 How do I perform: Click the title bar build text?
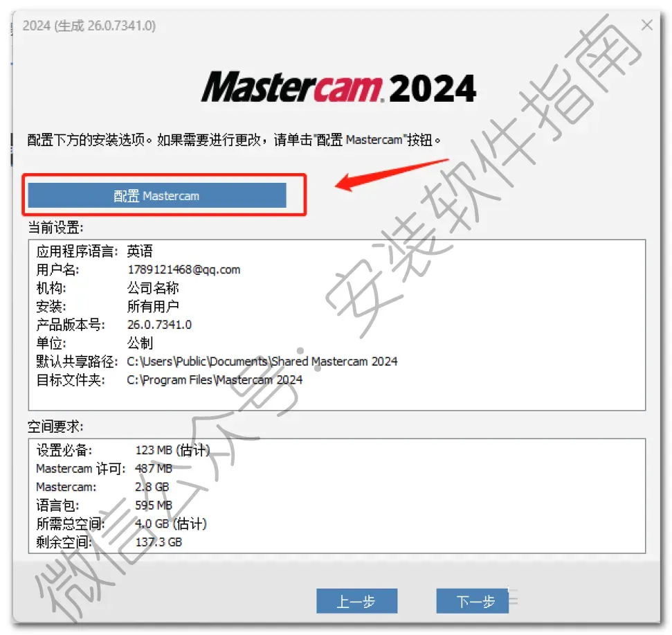pyautogui.click(x=89, y=26)
